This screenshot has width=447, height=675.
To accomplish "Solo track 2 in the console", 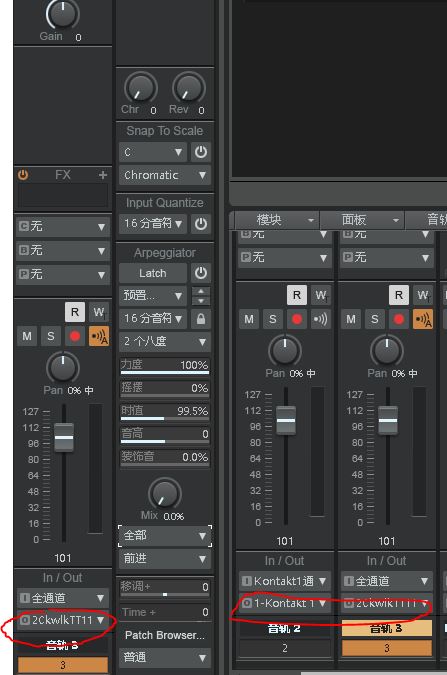I will coord(273,319).
